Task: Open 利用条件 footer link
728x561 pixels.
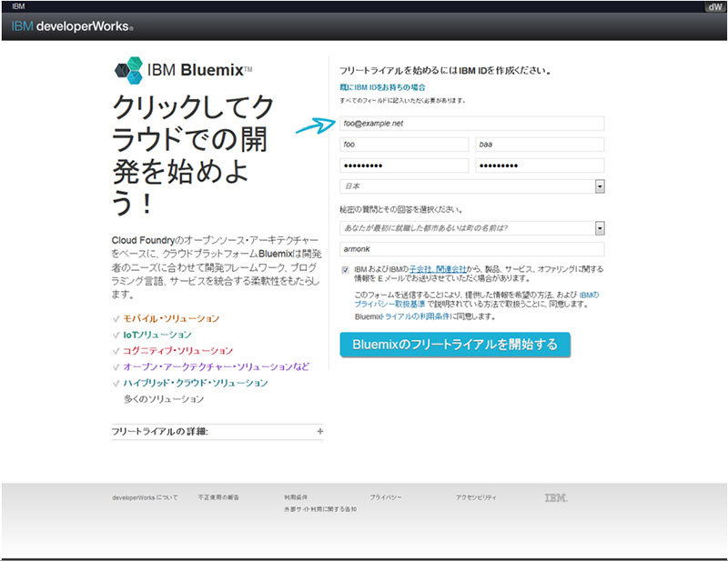Action: click(x=296, y=497)
